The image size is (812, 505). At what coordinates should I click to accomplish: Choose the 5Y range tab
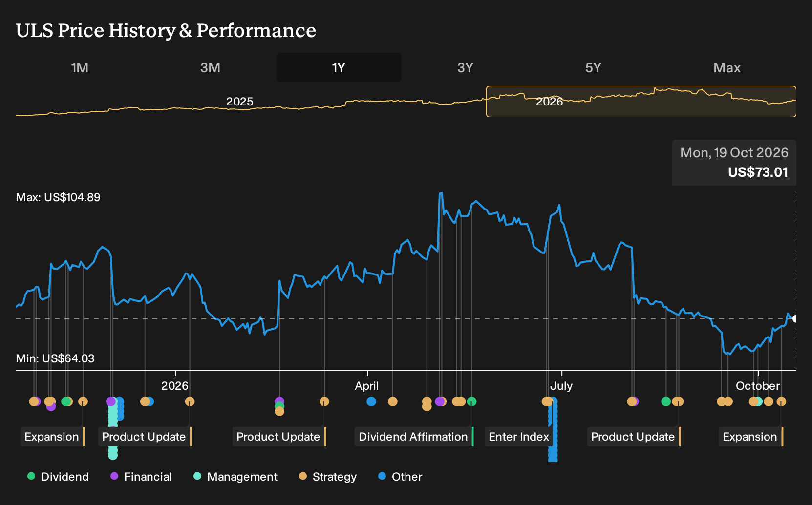tap(593, 67)
